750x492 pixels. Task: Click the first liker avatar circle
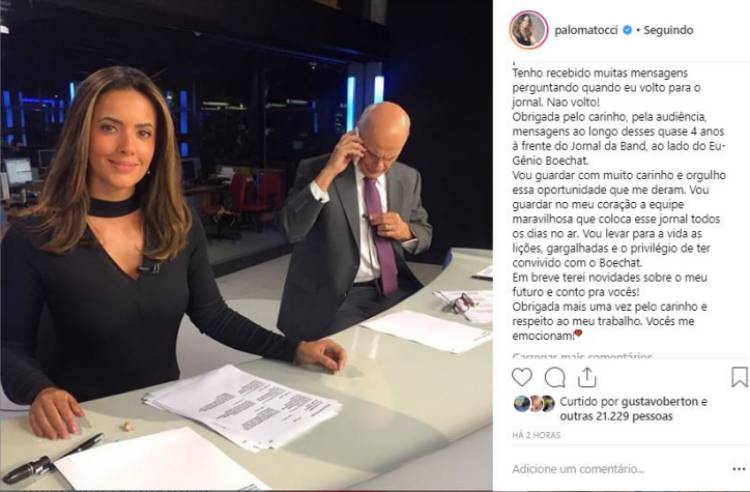[521, 403]
